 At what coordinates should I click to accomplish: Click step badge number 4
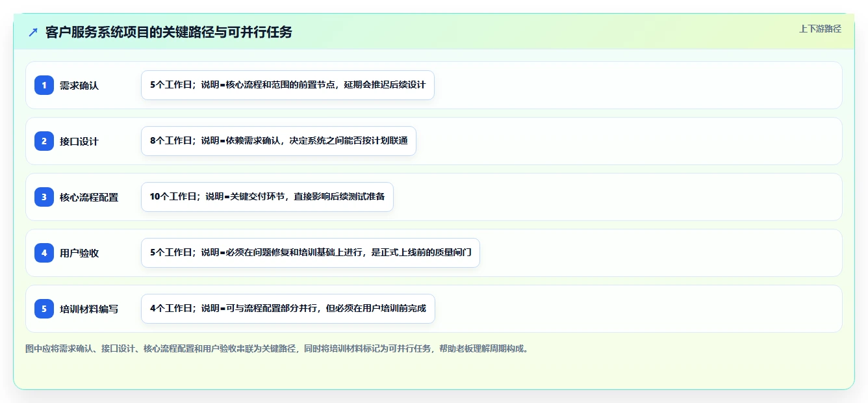point(44,253)
